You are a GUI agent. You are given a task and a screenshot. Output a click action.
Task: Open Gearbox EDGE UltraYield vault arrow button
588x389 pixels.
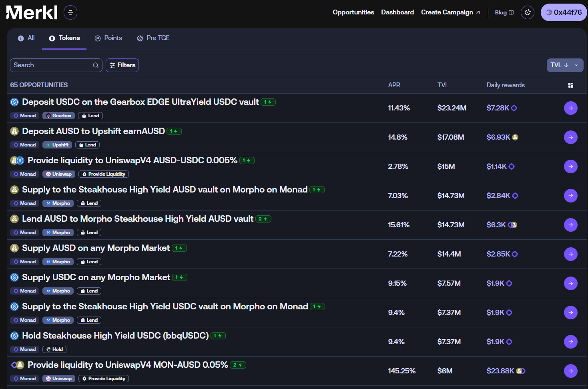coord(570,108)
